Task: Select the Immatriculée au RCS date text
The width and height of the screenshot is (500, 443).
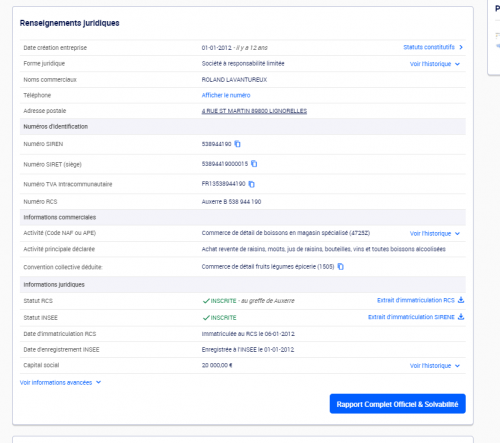Action: (248, 334)
